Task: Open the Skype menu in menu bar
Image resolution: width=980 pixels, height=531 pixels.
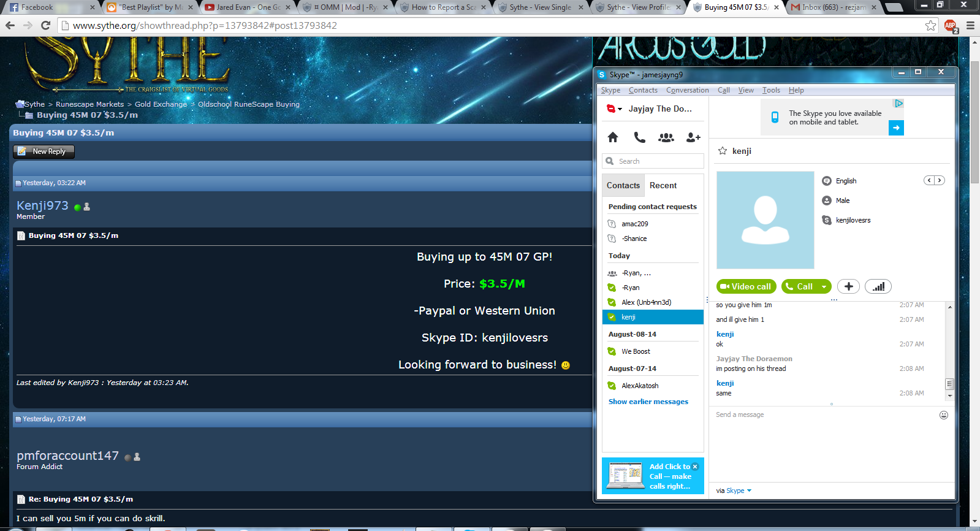Action: [x=610, y=90]
